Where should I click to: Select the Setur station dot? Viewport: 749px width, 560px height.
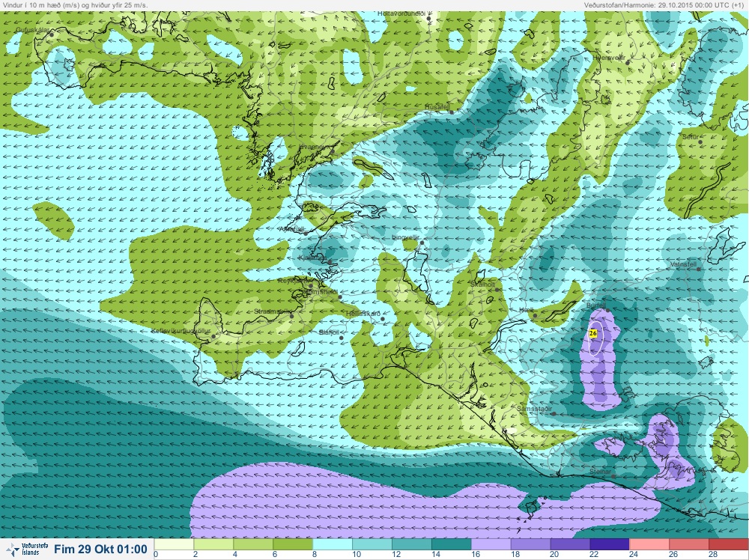click(700, 141)
